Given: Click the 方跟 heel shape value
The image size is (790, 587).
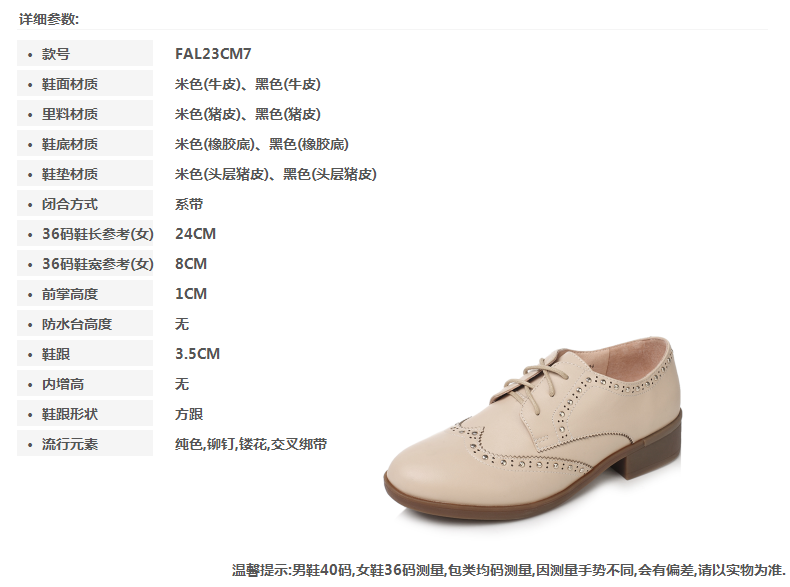Looking at the screenshot, I should 189,414.
